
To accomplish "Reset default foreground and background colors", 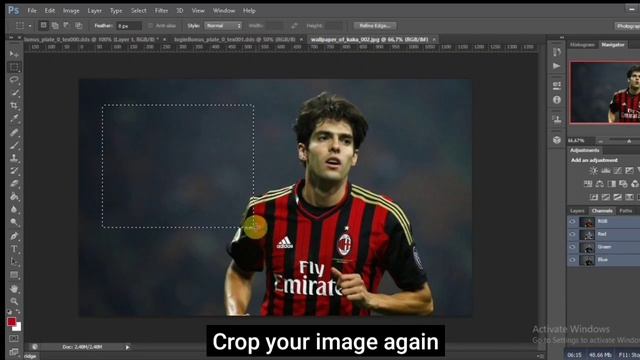I will click(9, 312).
